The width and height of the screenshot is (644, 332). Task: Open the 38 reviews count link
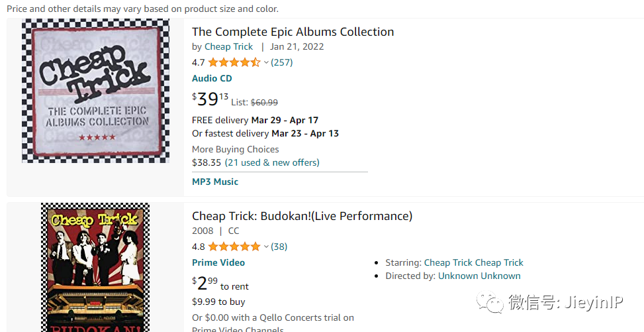point(279,247)
